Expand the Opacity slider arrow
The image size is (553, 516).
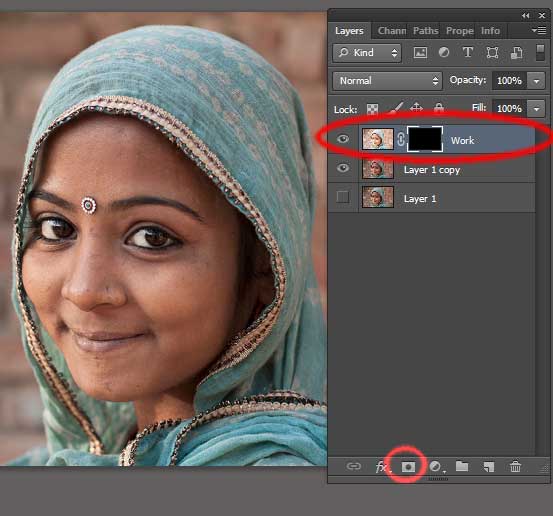pyautogui.click(x=536, y=81)
